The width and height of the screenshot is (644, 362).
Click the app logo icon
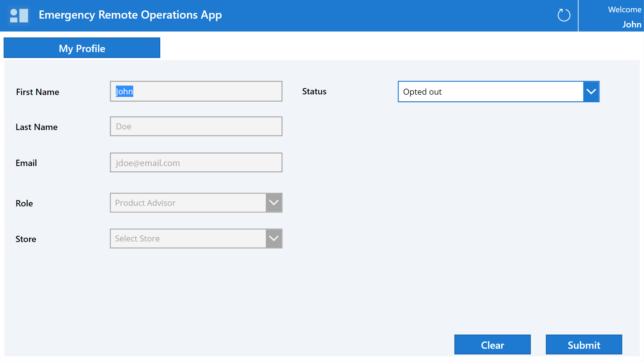pyautogui.click(x=19, y=15)
